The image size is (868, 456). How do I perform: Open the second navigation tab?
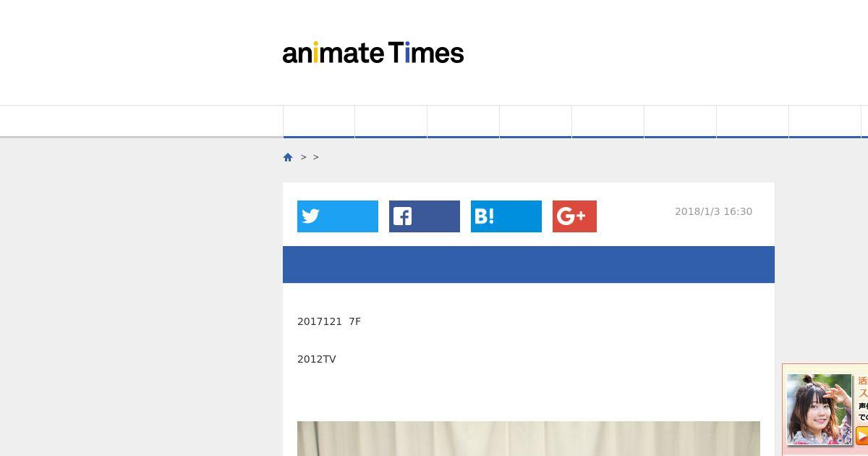point(391,122)
